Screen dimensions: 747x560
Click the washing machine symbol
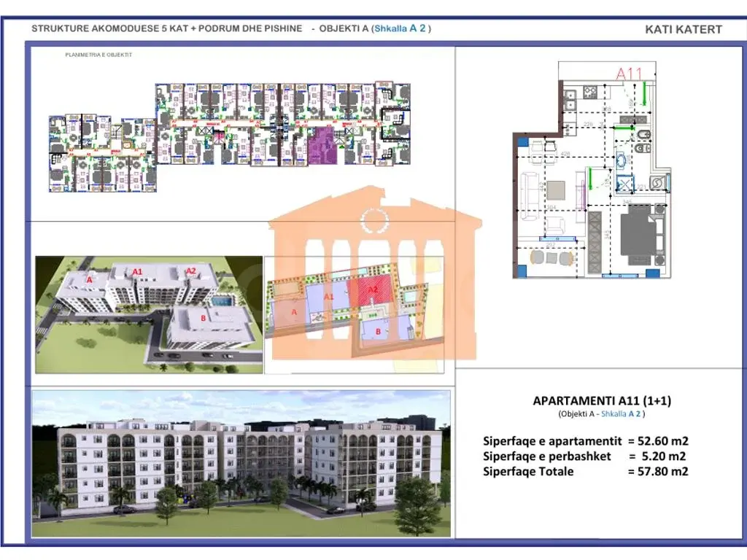[657, 183]
